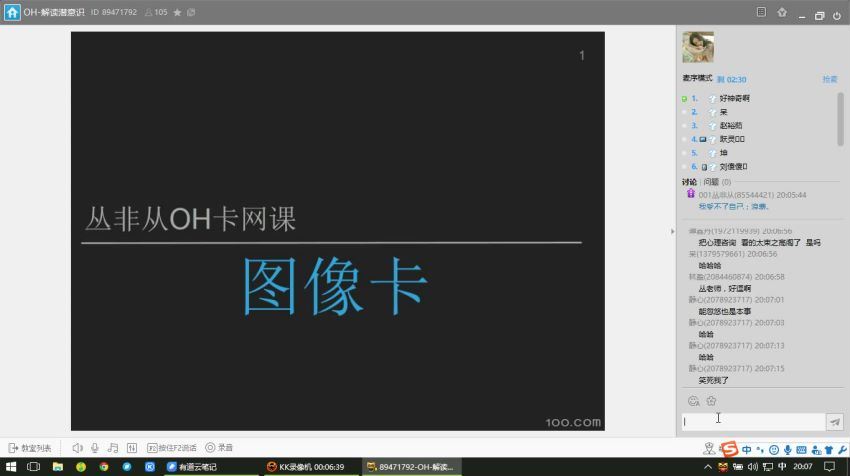The width and height of the screenshot is (850, 476).
Task: Switch to the KK录像机 recorder taskbar window
Action: point(312,467)
